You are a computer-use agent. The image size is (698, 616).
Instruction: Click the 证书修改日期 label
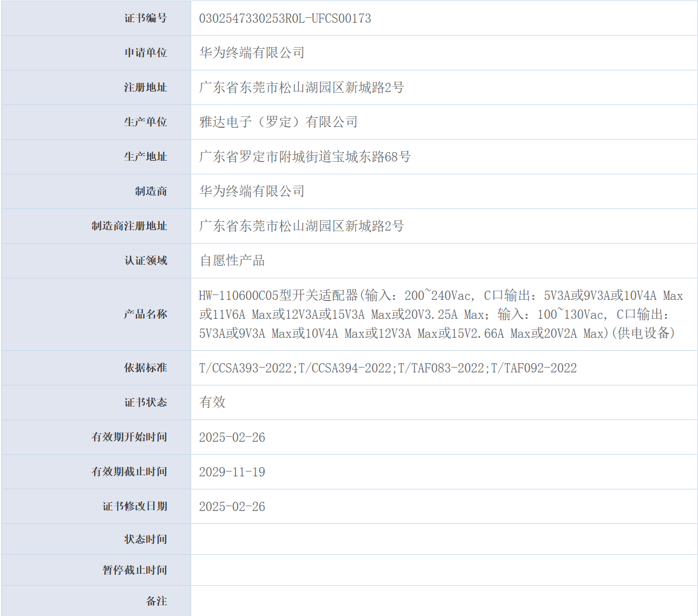[x=135, y=507]
